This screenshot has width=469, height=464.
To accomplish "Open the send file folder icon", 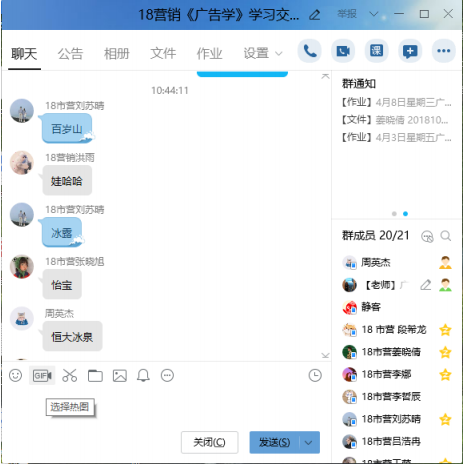I will click(x=95, y=375).
